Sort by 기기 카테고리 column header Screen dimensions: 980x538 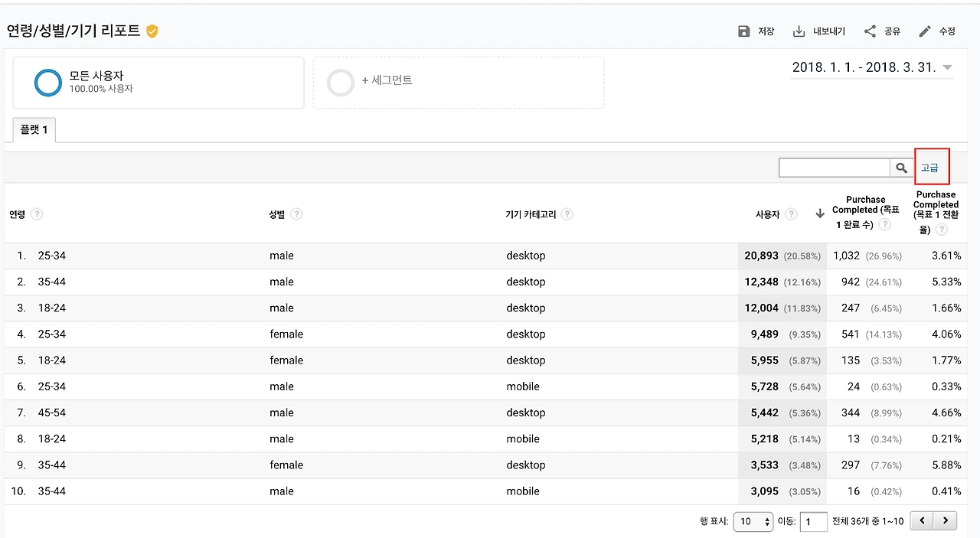[x=531, y=214]
